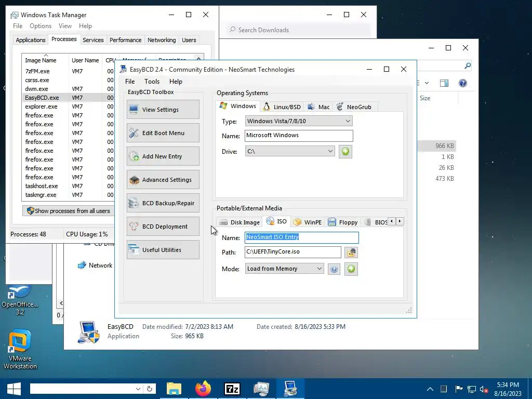Toggle the Explorer preview pane icon
This screenshot has width=532, height=399.
click(444, 83)
